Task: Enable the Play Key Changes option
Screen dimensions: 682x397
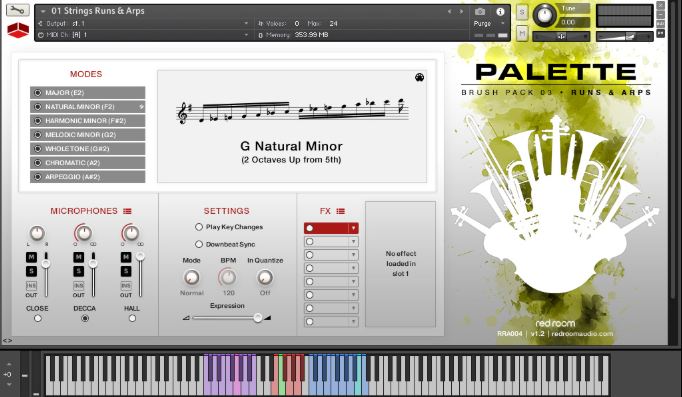Action: coord(199,227)
